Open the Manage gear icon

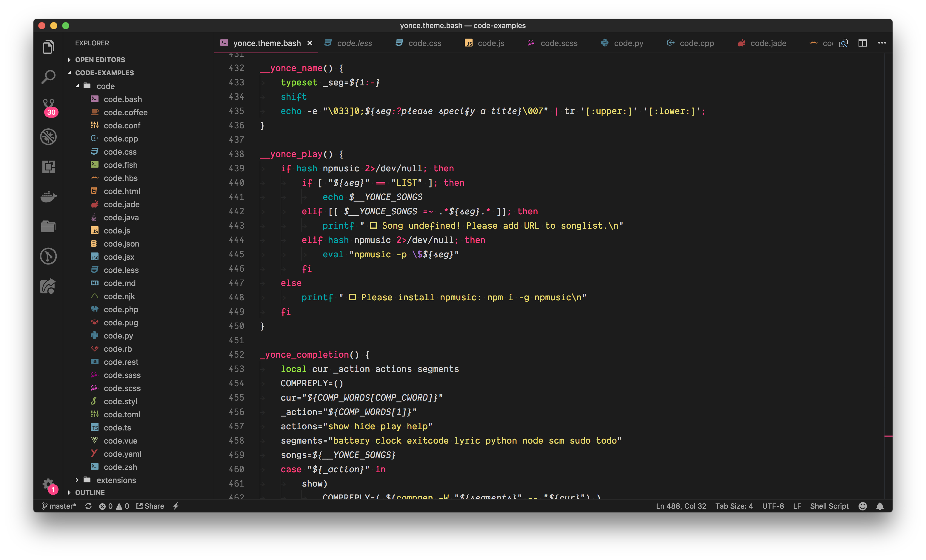(x=48, y=484)
